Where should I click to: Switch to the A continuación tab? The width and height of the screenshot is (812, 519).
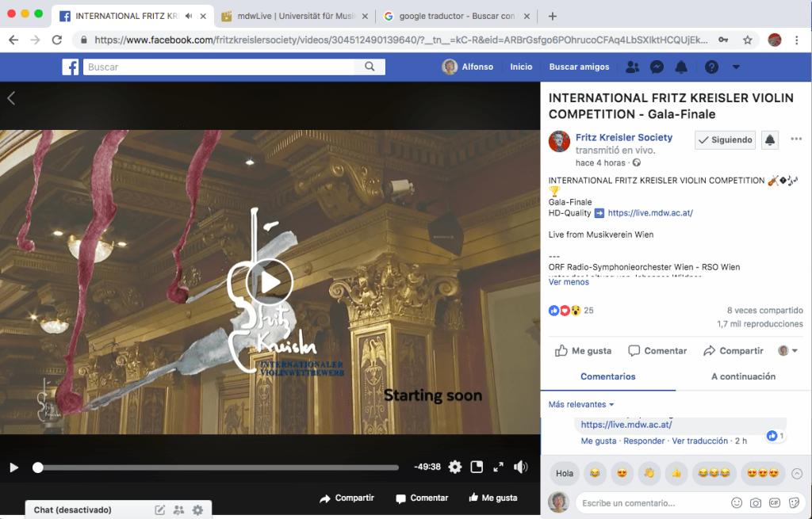point(743,376)
